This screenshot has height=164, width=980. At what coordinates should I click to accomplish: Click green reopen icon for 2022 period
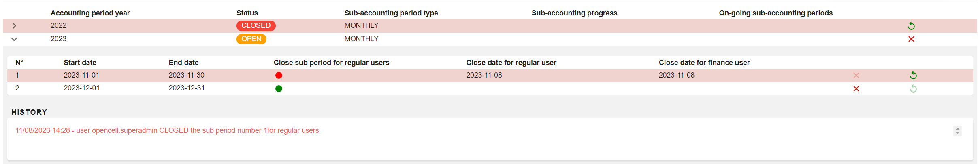coord(911,26)
